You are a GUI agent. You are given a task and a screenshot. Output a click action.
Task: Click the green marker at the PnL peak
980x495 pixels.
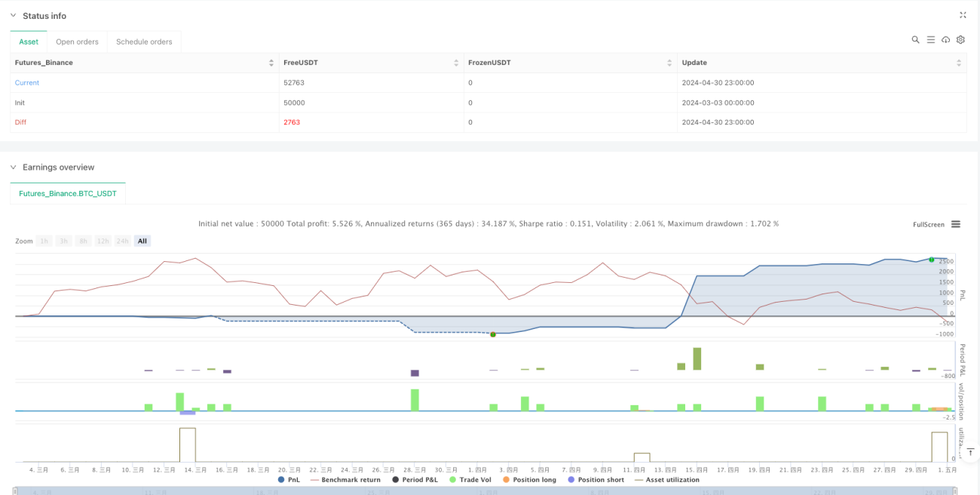pyautogui.click(x=932, y=260)
